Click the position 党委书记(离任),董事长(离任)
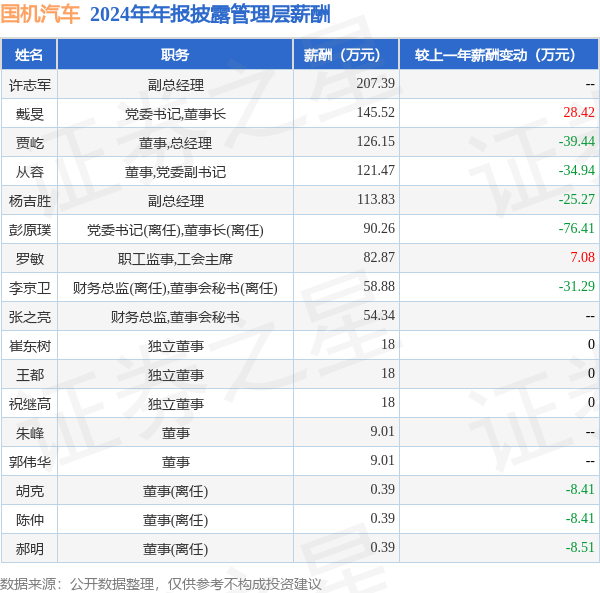This screenshot has width=600, height=593. coord(175,230)
